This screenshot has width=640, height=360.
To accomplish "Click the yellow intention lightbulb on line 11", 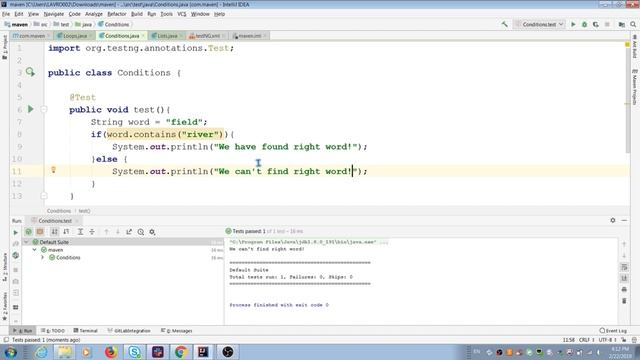I will [53, 170].
